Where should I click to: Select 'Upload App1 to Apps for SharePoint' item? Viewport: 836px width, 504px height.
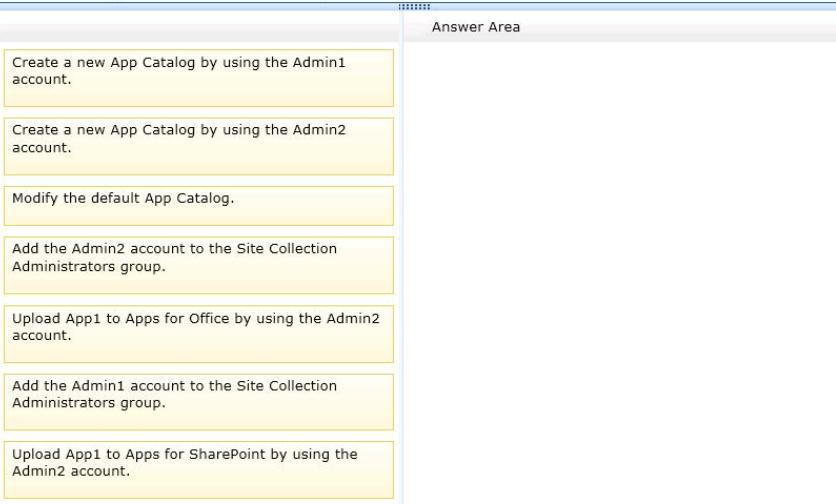198,469
